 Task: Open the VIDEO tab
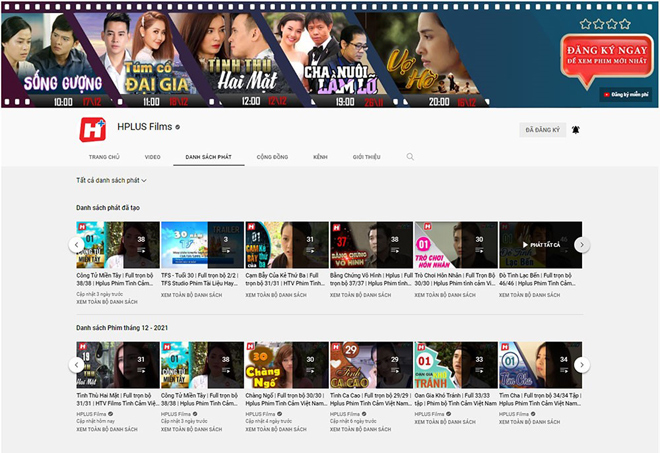[152, 157]
